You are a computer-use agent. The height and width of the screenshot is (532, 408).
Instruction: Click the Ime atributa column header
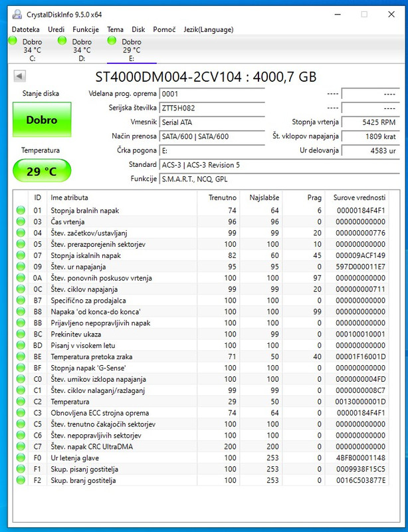(x=122, y=198)
